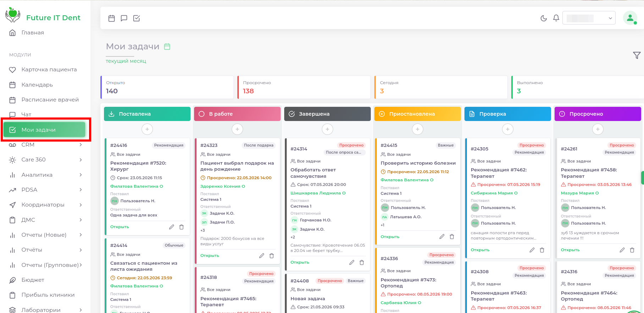This screenshot has height=313, width=644.
Task: Open task #24314 via Открыть link
Action: 300,262
